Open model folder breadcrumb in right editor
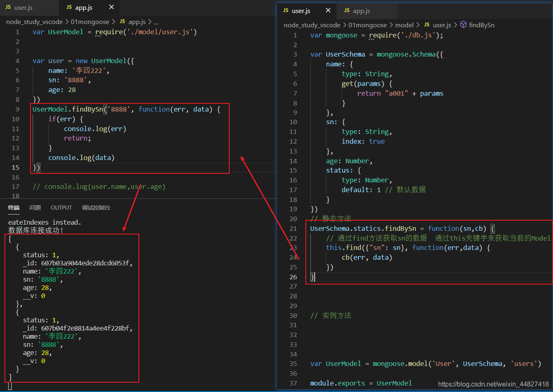This screenshot has width=553, height=392. (404, 25)
